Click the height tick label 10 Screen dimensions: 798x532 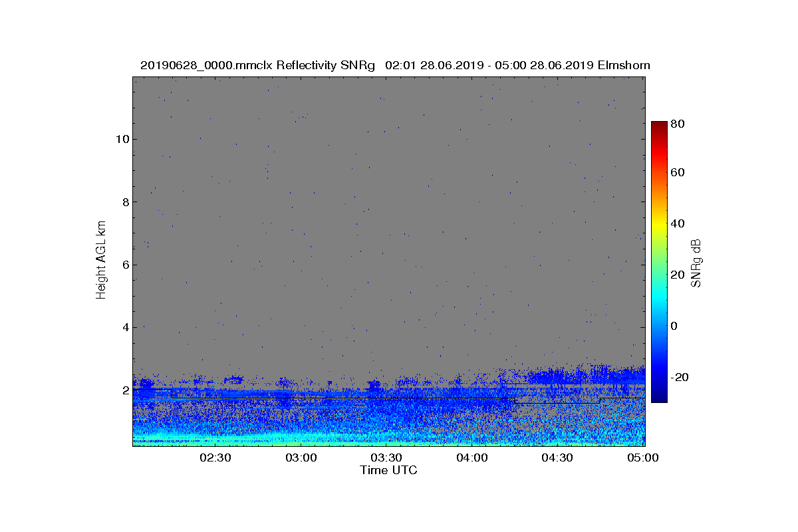click(122, 139)
